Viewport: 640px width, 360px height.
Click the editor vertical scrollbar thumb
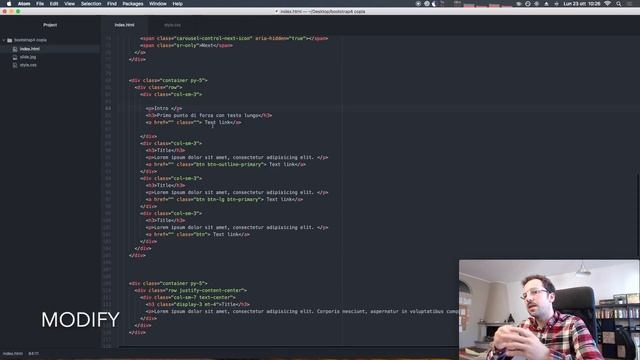[x=638, y=216]
